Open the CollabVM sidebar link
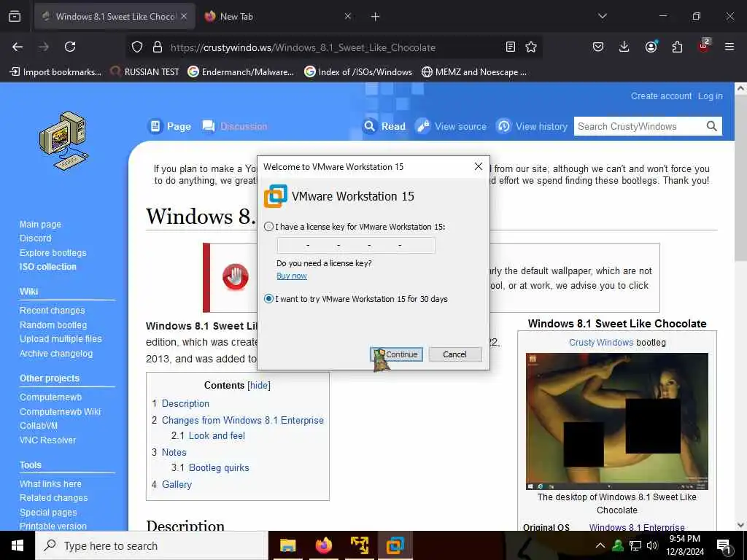 (39, 426)
